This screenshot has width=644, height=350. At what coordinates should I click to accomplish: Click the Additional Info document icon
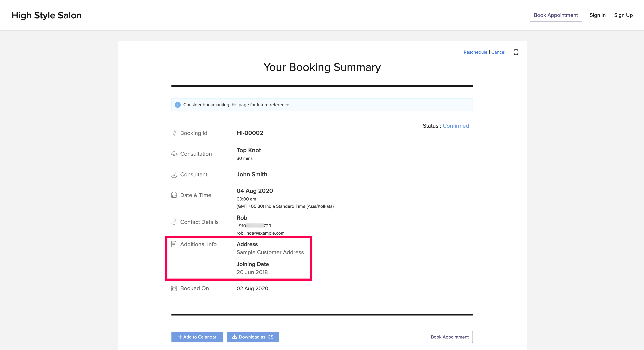(174, 244)
